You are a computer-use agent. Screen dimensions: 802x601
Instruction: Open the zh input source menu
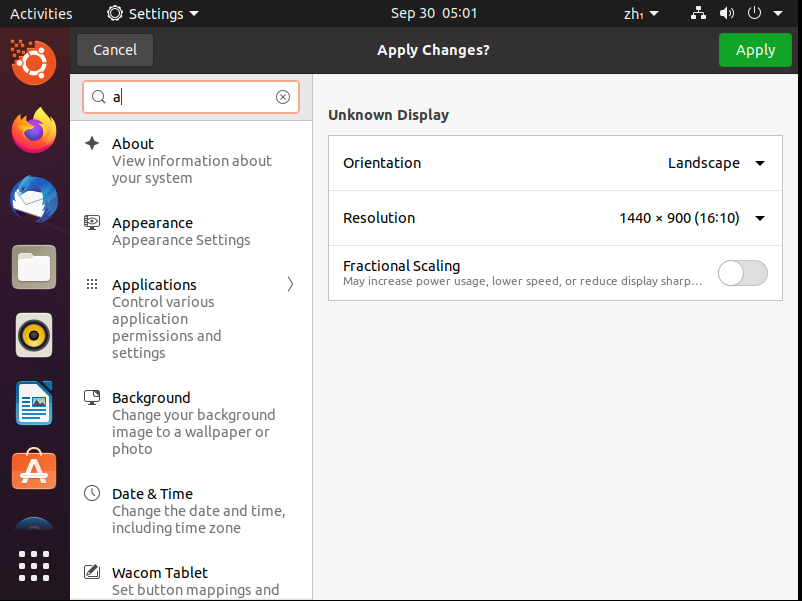click(x=641, y=14)
